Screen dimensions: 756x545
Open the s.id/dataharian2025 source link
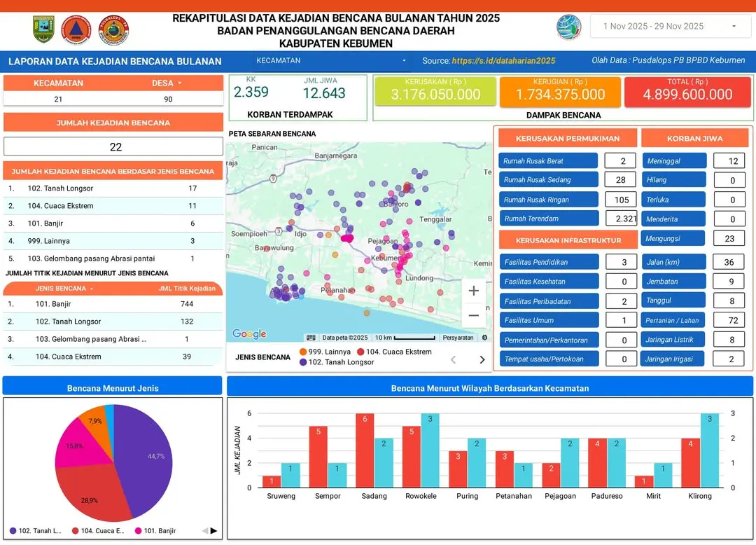(503, 61)
